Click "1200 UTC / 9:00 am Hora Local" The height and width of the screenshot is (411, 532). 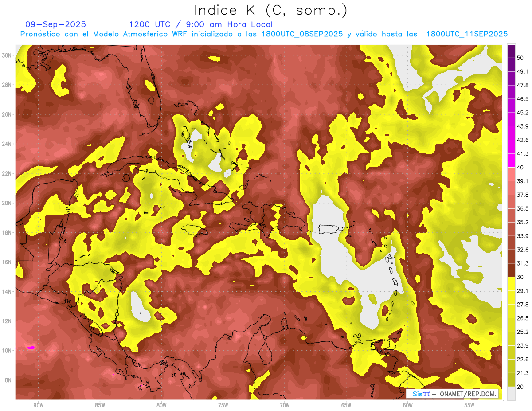201,24
